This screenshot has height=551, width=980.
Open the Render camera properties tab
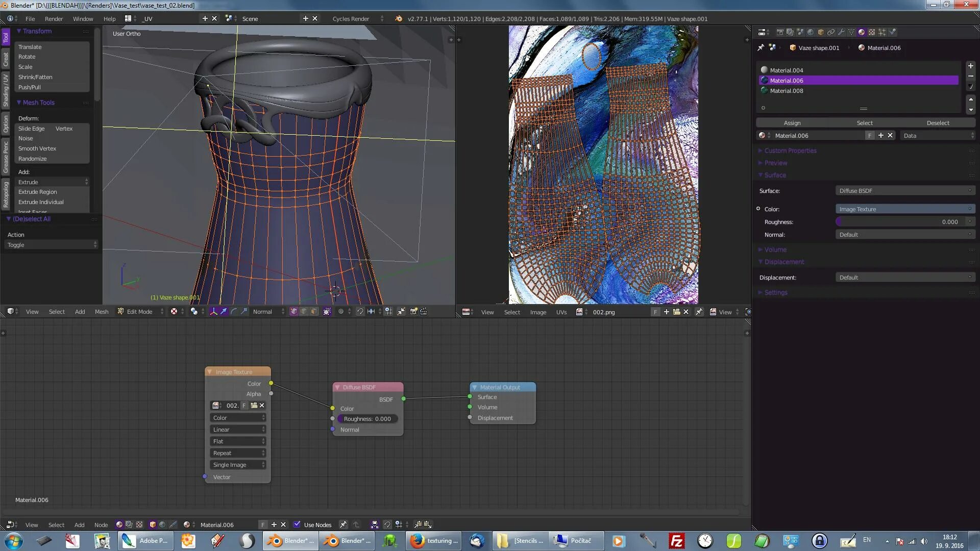pos(780,32)
